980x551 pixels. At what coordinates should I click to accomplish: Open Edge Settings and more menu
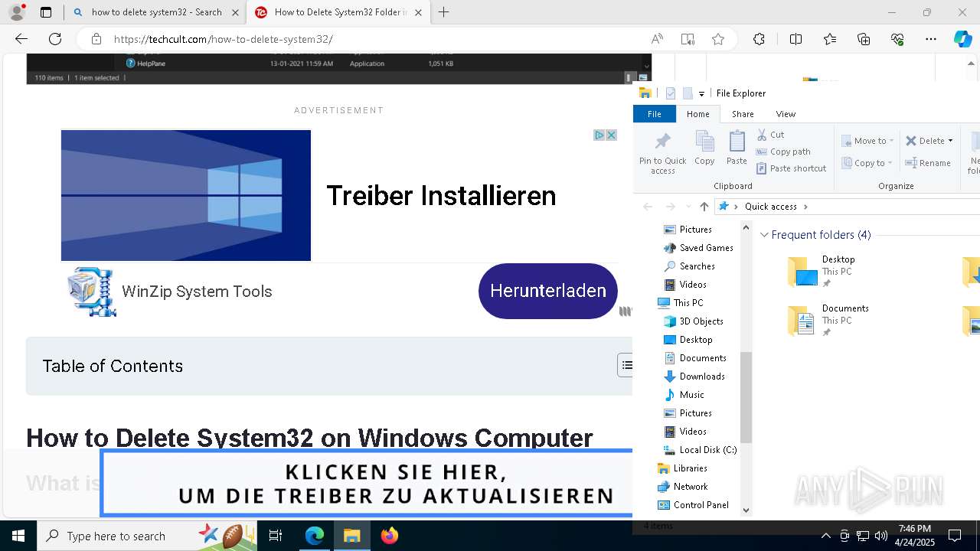click(931, 39)
